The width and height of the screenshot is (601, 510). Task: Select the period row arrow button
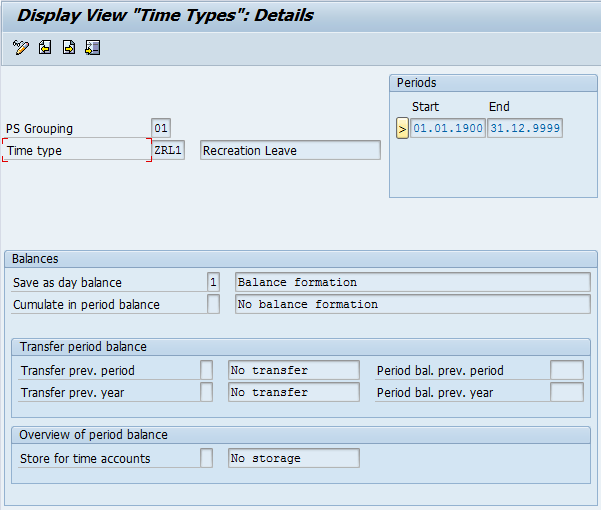(x=402, y=128)
